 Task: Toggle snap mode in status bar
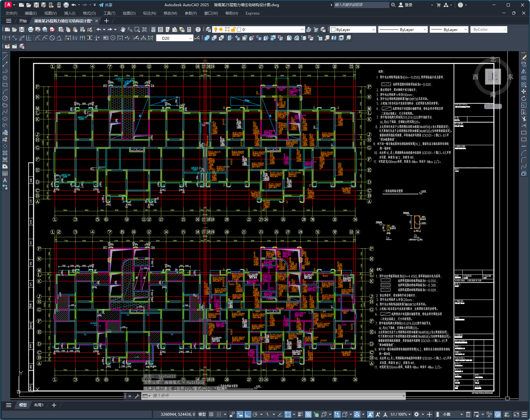click(219, 414)
